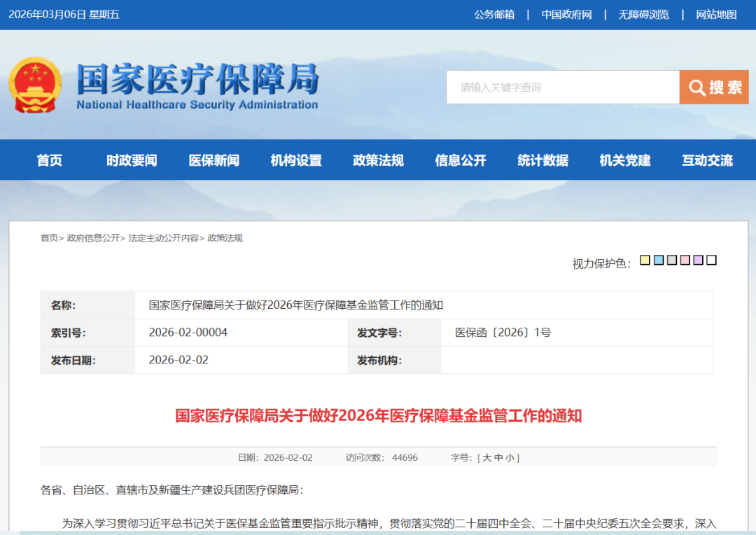Click the date 2026年03月06日 星期五 in top bar
The height and width of the screenshot is (535, 756).
64,15
